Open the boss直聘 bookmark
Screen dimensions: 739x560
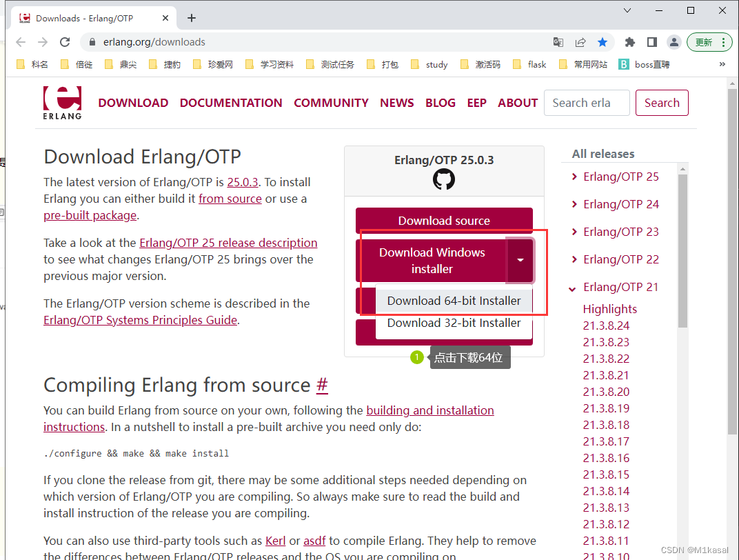pyautogui.click(x=645, y=64)
